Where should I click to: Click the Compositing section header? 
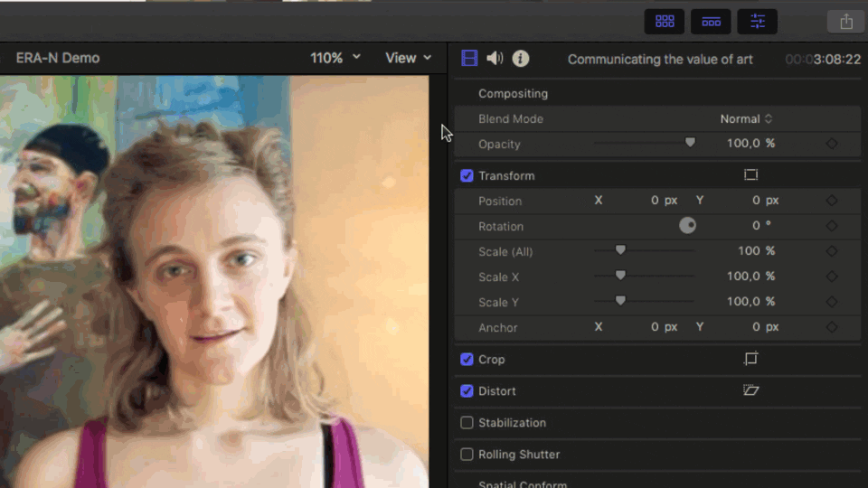pos(514,93)
